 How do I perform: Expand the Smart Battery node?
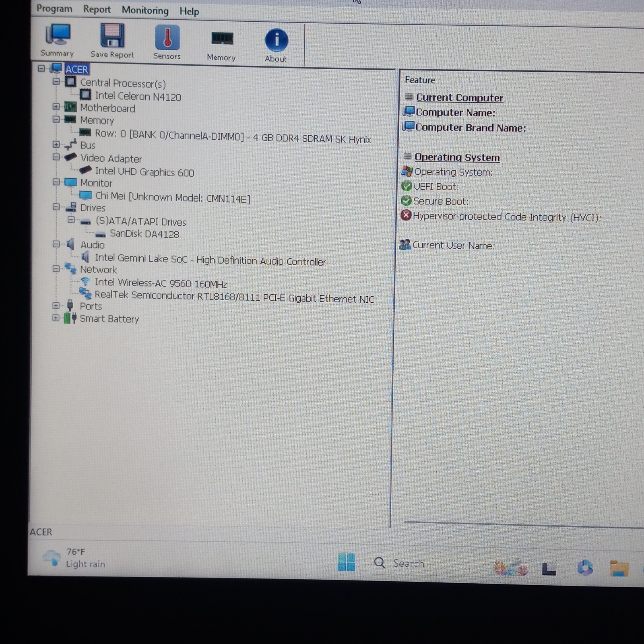(x=56, y=318)
